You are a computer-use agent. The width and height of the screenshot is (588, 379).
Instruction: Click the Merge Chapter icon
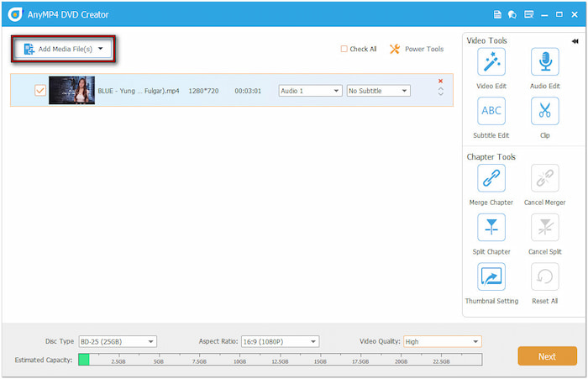pos(491,178)
